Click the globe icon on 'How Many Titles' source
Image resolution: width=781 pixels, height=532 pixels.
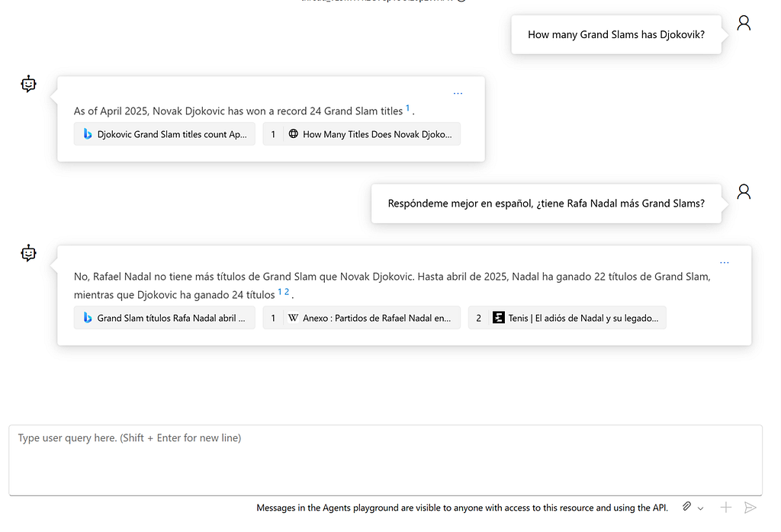(x=294, y=134)
